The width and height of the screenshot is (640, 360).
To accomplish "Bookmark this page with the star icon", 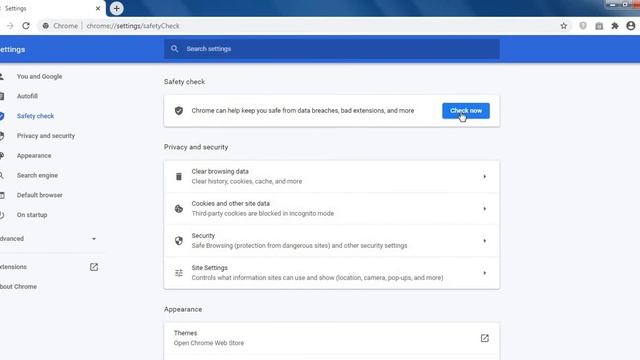I will pos(564,26).
